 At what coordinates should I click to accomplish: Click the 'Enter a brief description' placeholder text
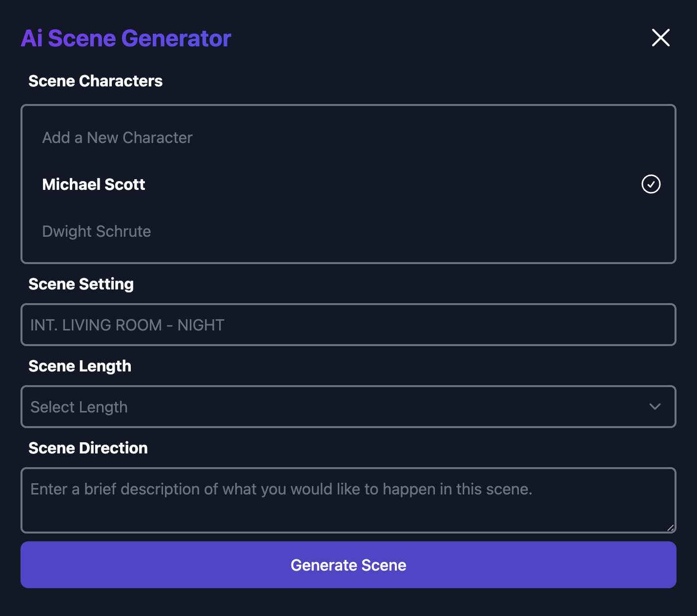(x=281, y=489)
